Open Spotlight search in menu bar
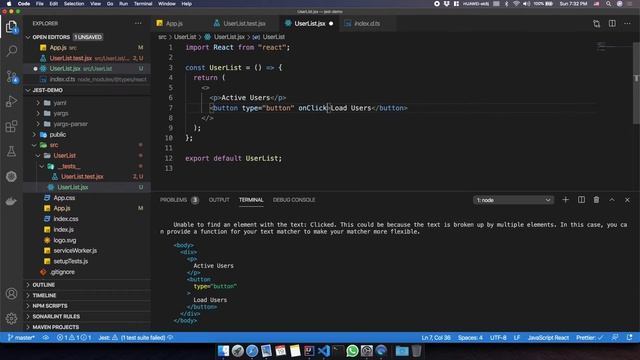Screen dimensions: 640x360 [608, 4]
